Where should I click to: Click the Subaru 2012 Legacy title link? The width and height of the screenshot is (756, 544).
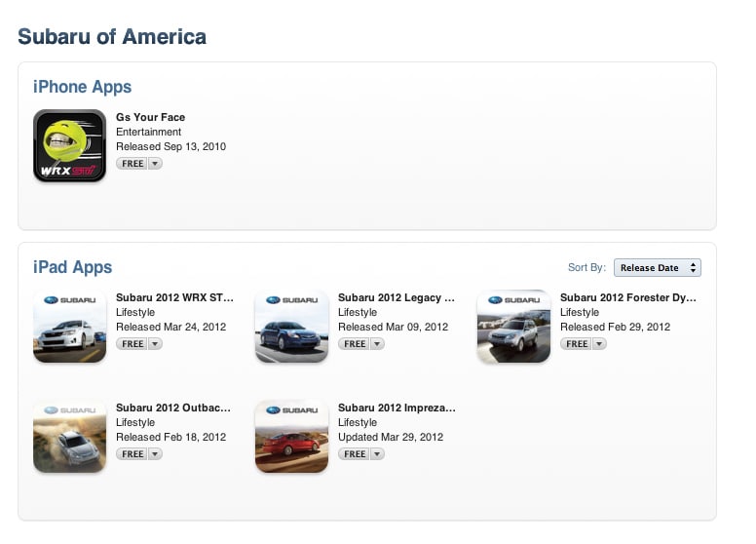point(396,297)
